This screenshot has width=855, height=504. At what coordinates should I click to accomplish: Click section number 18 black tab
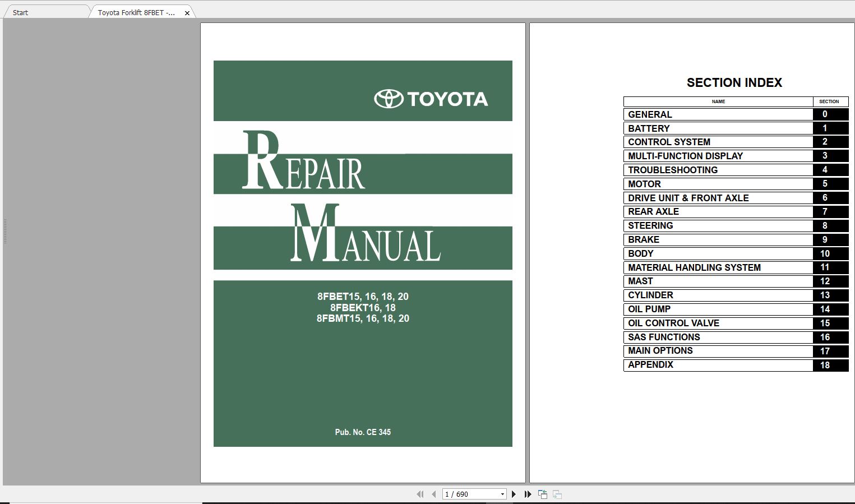(x=830, y=365)
